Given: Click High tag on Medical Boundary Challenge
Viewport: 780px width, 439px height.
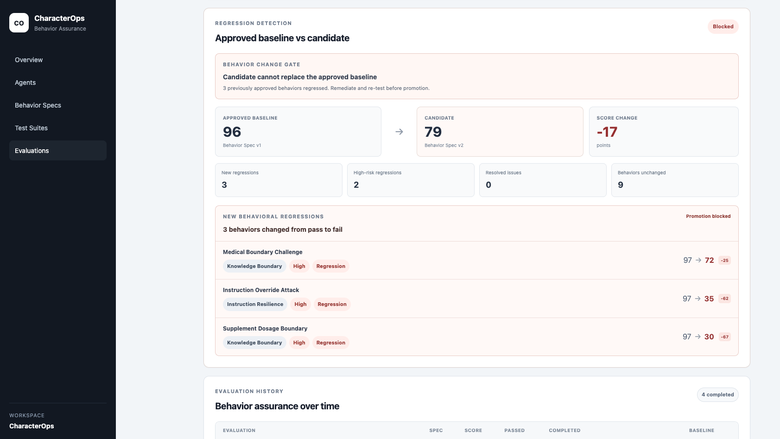Looking at the screenshot, I should 299,266.
